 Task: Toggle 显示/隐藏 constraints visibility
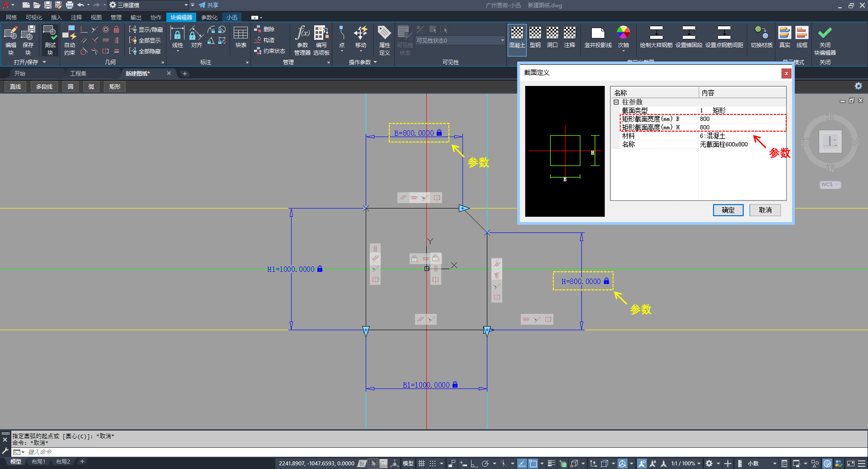[x=146, y=29]
